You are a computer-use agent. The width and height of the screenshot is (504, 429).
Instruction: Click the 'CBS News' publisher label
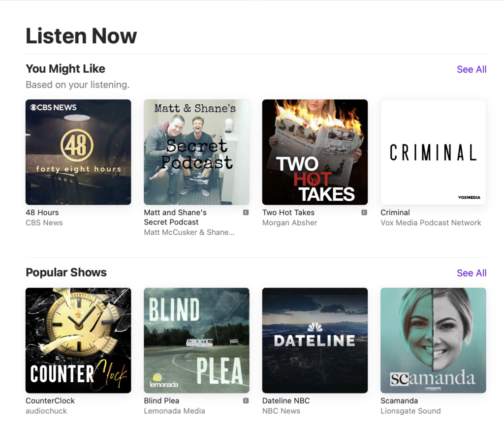[x=44, y=223]
